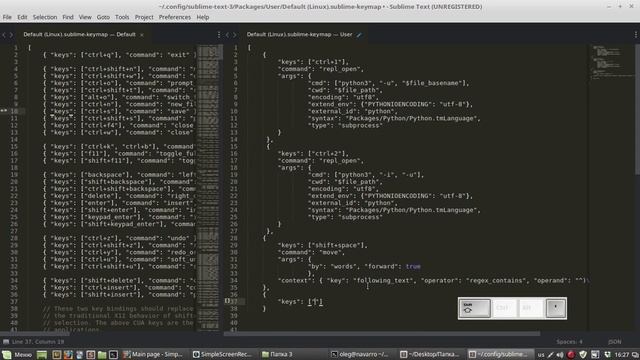640x360 pixels.
Task: Open the File menu
Action: click(7, 17)
